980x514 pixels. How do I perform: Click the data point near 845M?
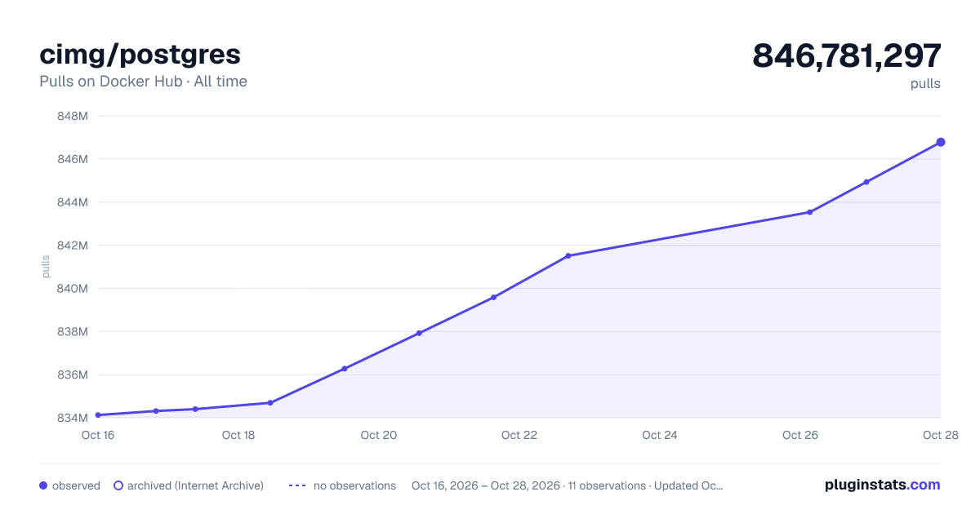pos(866,182)
